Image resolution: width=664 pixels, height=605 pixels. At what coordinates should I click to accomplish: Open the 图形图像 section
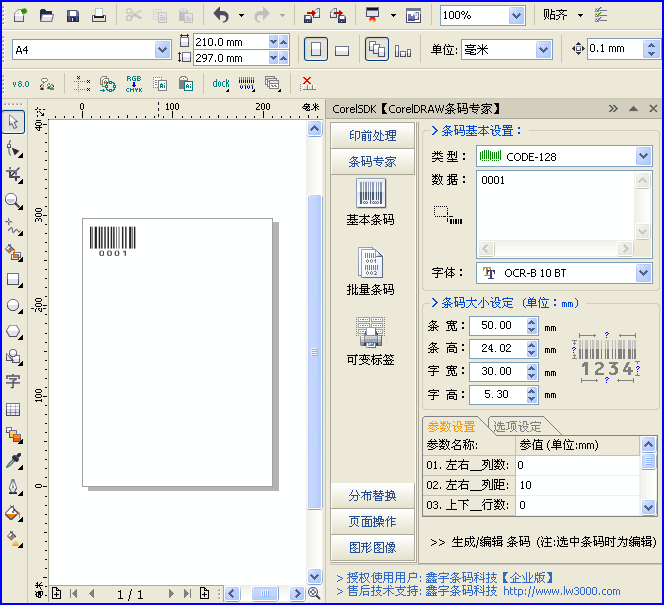(373, 547)
